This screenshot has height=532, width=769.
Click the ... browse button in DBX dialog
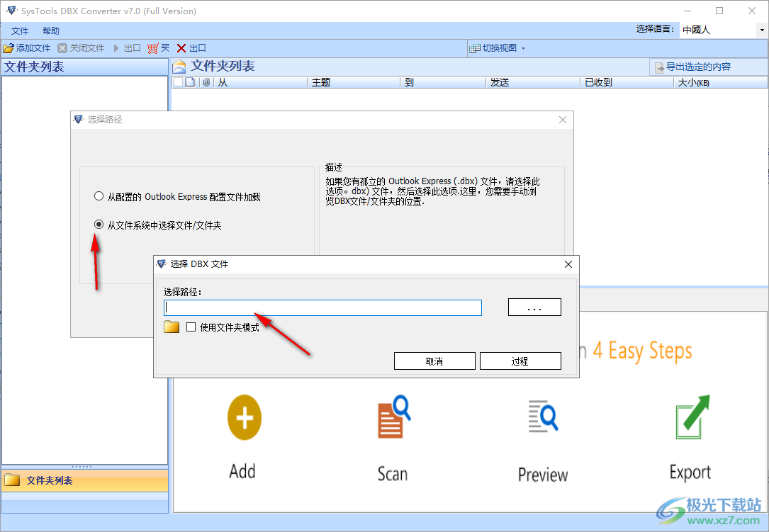534,307
